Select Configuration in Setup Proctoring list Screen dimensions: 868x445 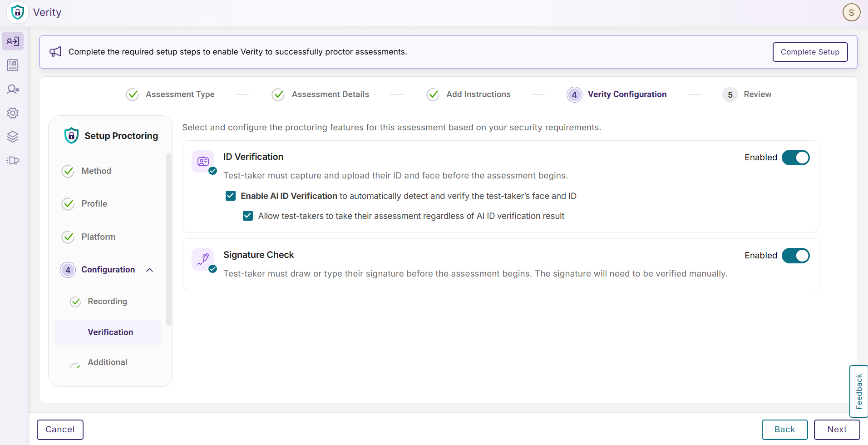(x=108, y=270)
